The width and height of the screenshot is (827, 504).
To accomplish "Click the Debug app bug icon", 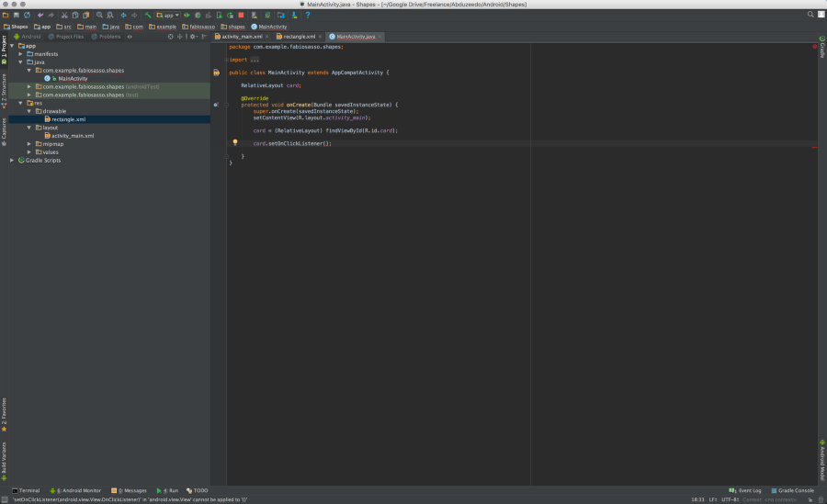I will click(x=198, y=16).
